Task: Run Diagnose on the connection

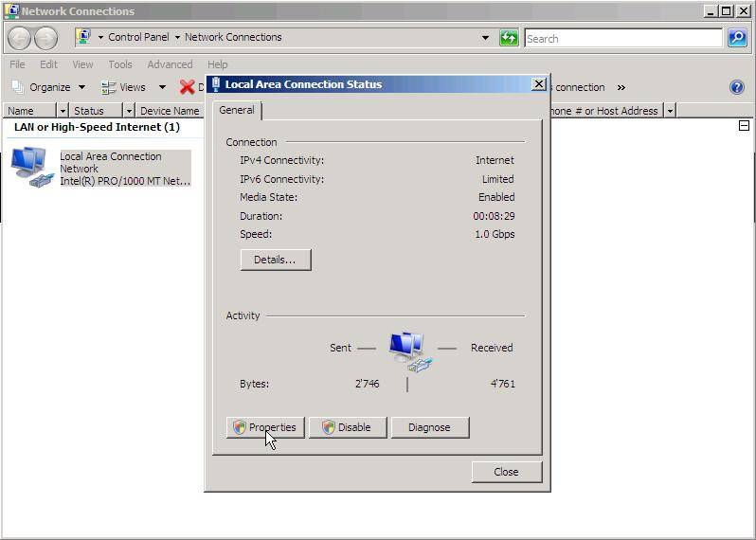Action: coord(429,427)
